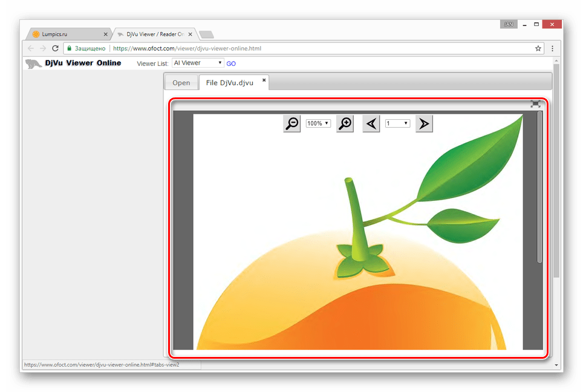Click the address bar URL
Image resolution: width=583 pixels, height=392 pixels.
pyautogui.click(x=187, y=48)
